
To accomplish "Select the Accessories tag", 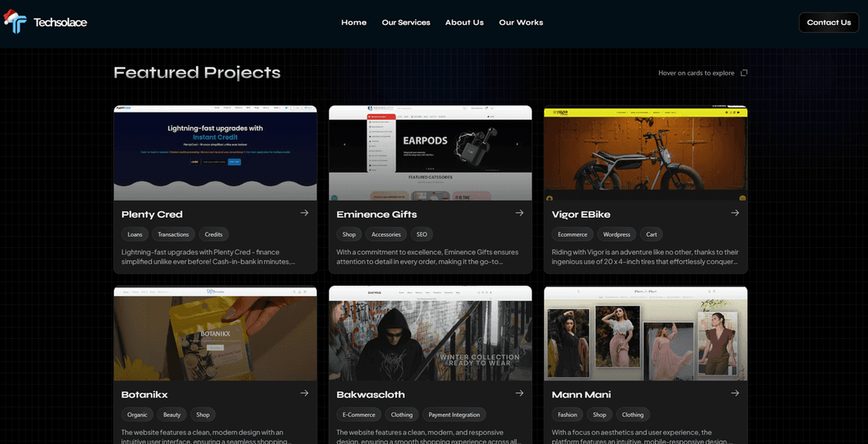I will [386, 234].
